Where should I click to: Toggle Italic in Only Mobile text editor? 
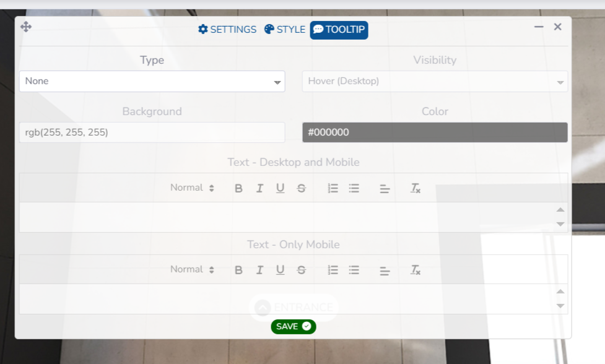[x=259, y=270]
